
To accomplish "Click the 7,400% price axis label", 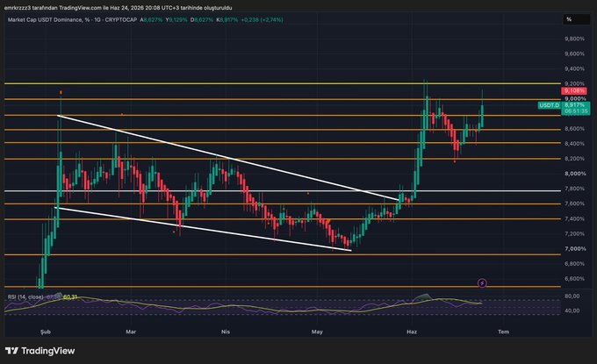I will (574, 218).
